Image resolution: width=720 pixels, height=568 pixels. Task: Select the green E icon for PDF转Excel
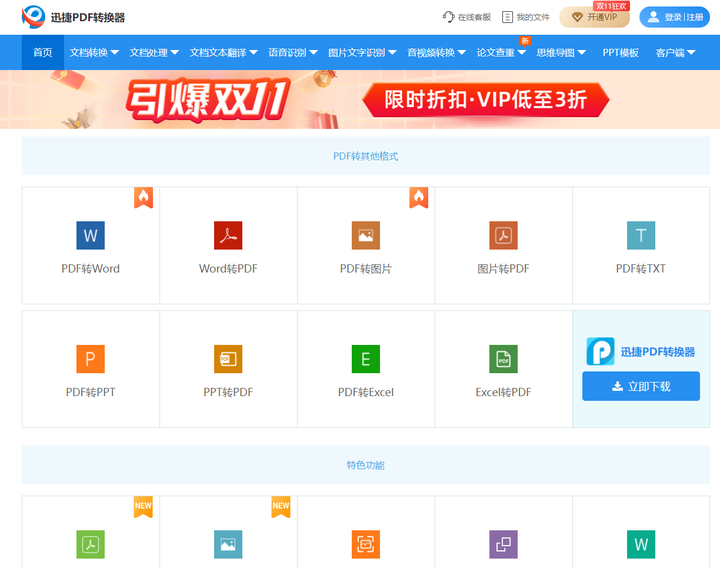pyautogui.click(x=366, y=359)
